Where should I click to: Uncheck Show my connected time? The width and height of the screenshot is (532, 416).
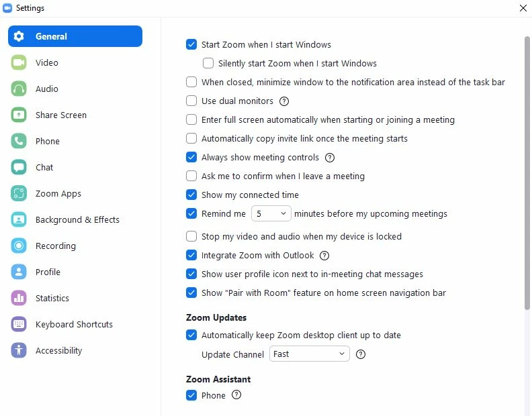[x=191, y=195]
